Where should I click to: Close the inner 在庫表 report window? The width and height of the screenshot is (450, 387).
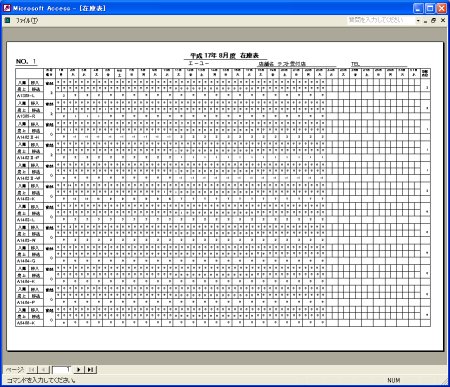[443, 21]
